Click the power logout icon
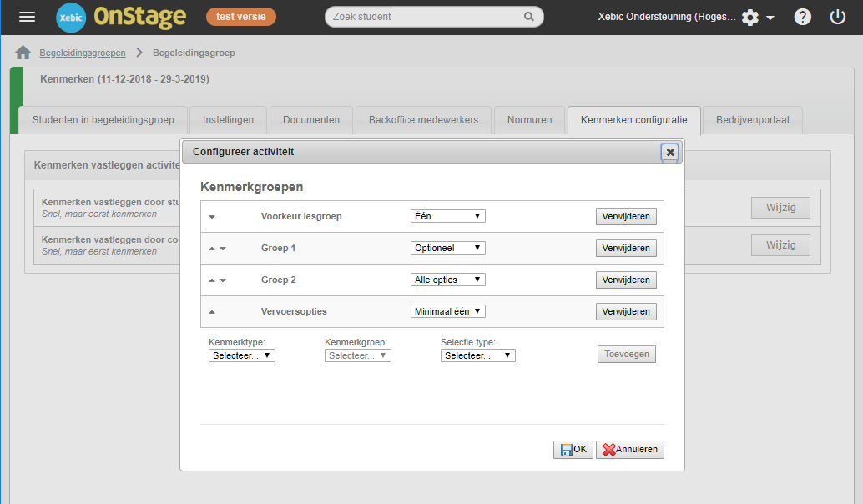Image resolution: width=863 pixels, height=504 pixels. (x=838, y=17)
